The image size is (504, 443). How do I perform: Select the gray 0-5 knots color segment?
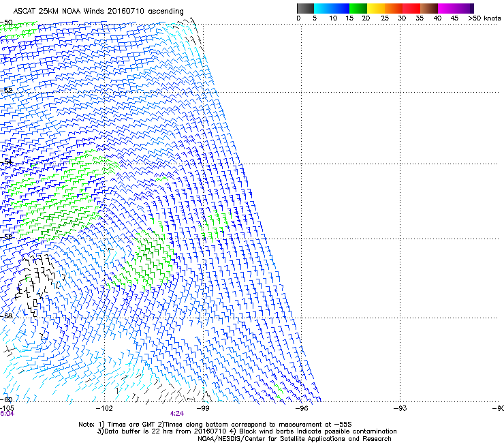305,8
